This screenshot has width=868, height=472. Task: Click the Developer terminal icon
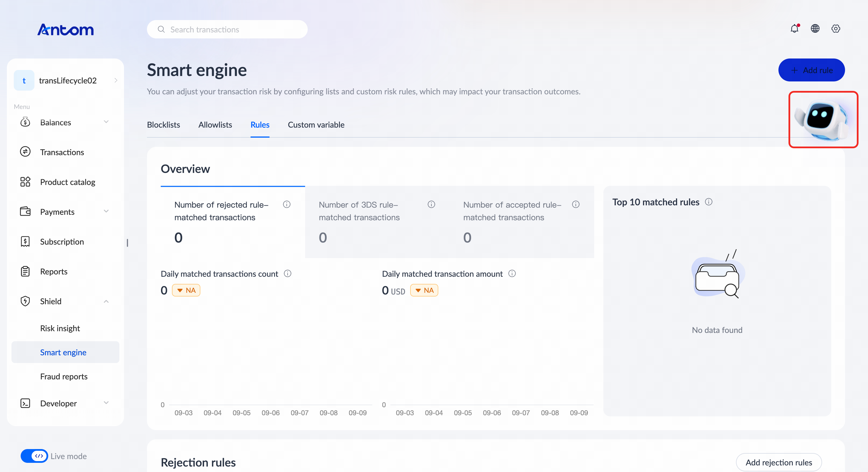(25, 403)
